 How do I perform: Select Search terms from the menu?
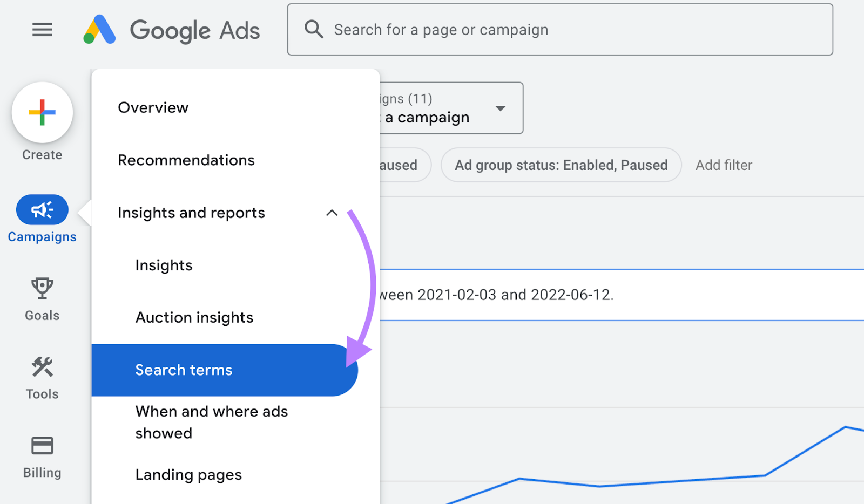pos(184,370)
